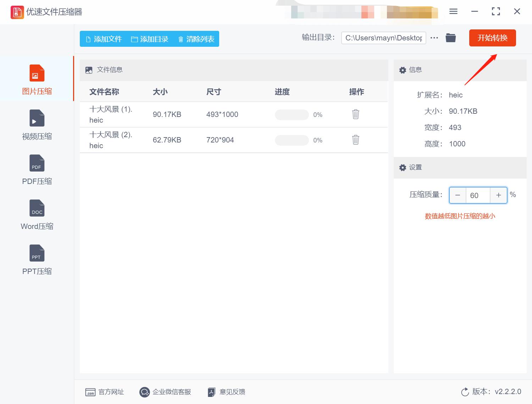Increase 压缩质量 with the plus stepper
Image resolution: width=532 pixels, height=404 pixels.
click(x=499, y=195)
